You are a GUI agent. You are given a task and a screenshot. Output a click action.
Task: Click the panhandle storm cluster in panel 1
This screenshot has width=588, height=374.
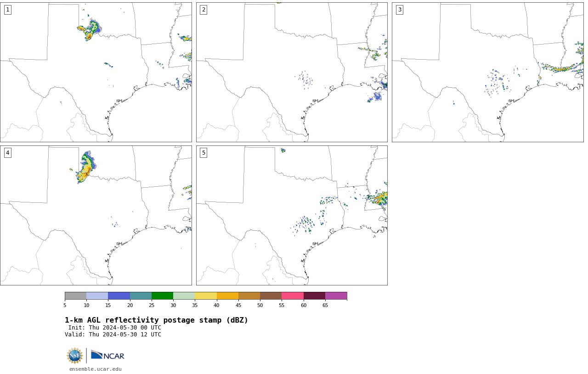click(90, 29)
